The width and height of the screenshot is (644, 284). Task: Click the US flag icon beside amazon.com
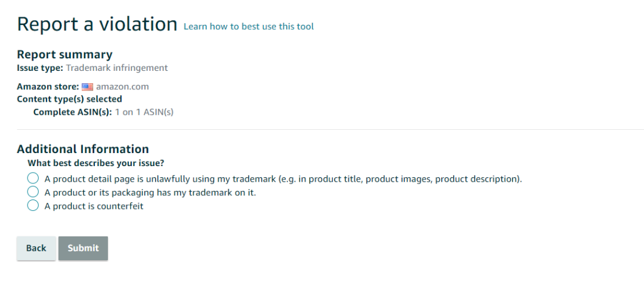[87, 87]
